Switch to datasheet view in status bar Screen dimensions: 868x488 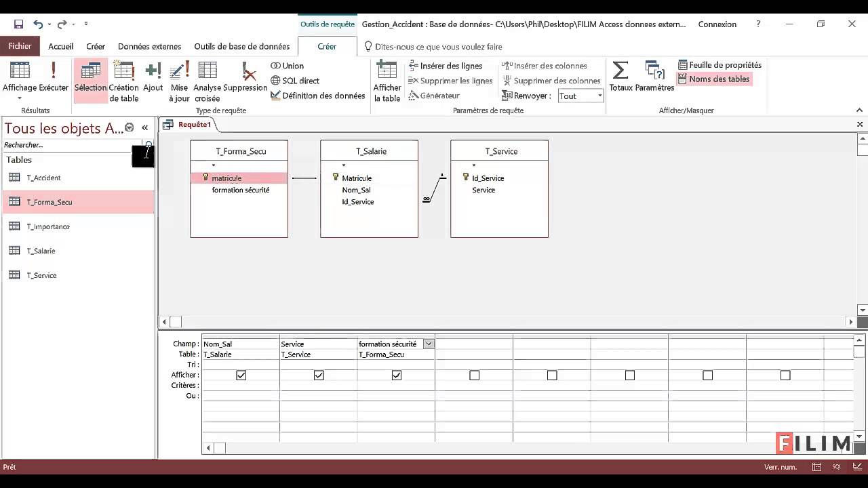click(x=817, y=467)
